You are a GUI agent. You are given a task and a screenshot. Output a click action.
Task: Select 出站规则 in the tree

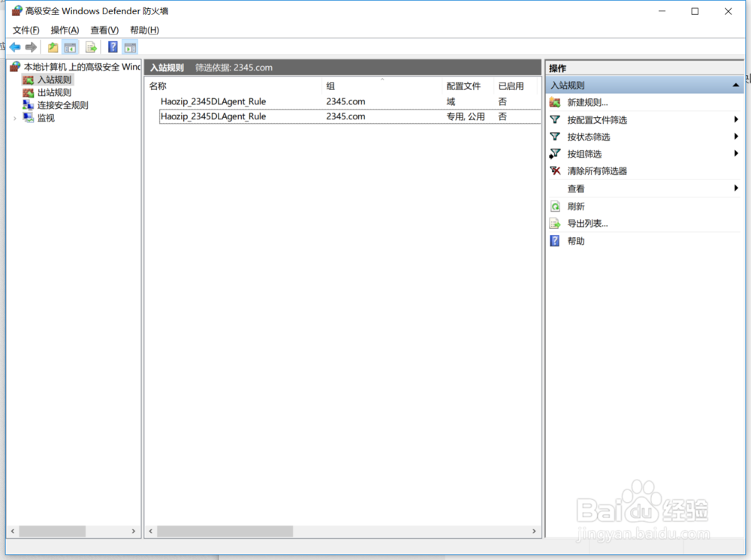point(54,92)
